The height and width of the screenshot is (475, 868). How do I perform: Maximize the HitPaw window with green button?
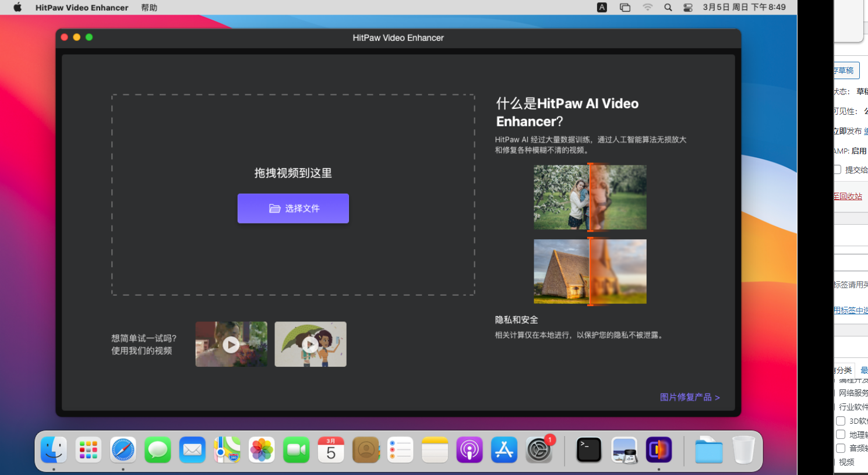(x=89, y=37)
